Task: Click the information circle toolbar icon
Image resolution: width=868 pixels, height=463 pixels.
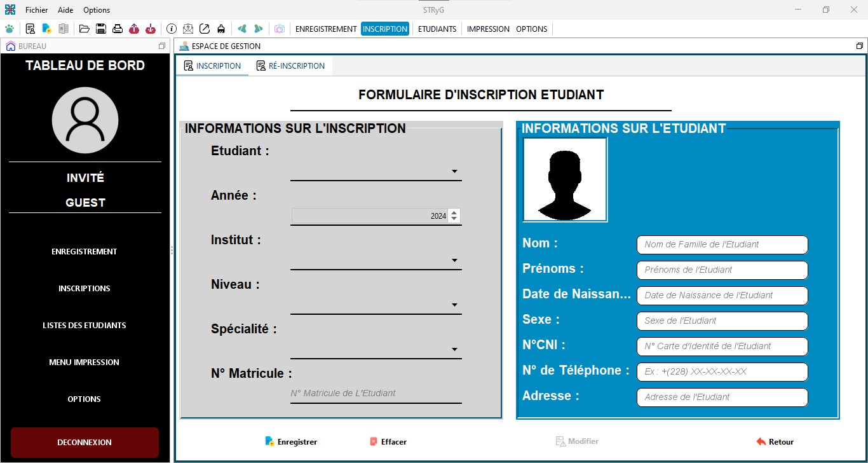Action: [x=172, y=29]
